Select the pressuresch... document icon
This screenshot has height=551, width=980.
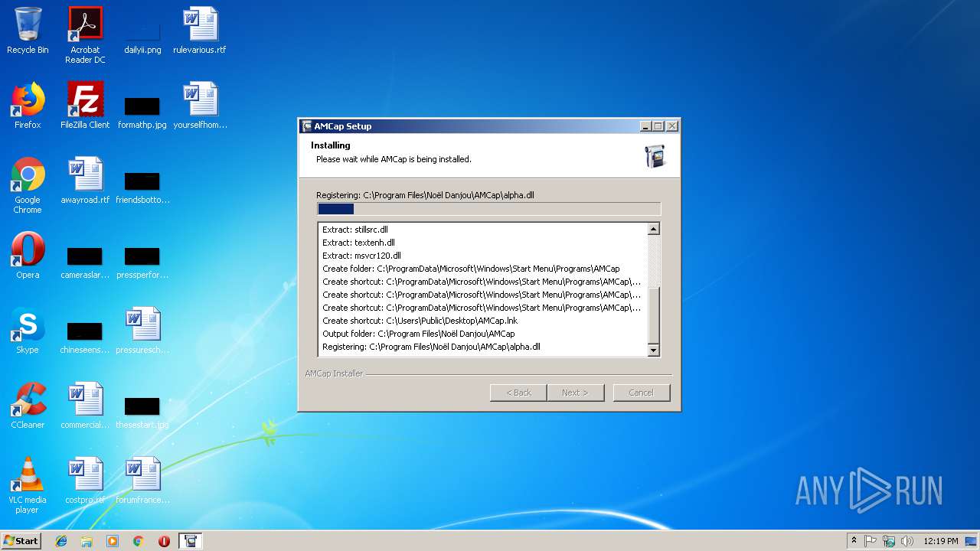pyautogui.click(x=142, y=331)
